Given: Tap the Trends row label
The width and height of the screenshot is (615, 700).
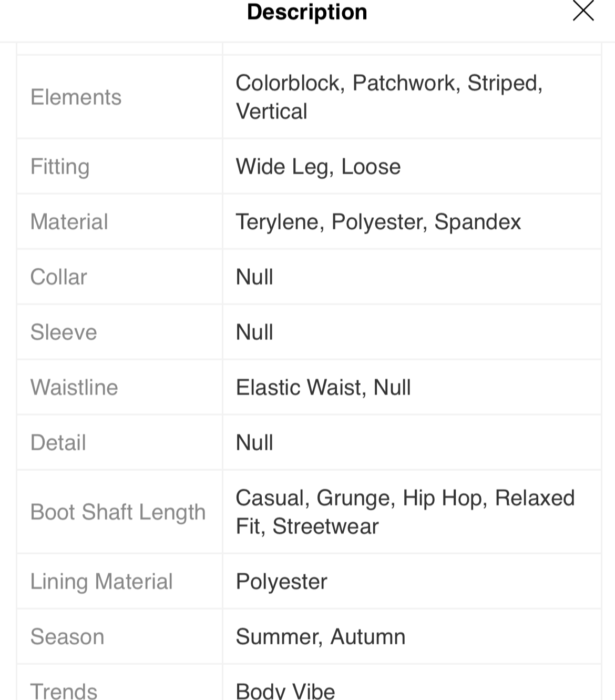Looking at the screenshot, I should pyautogui.click(x=64, y=691).
